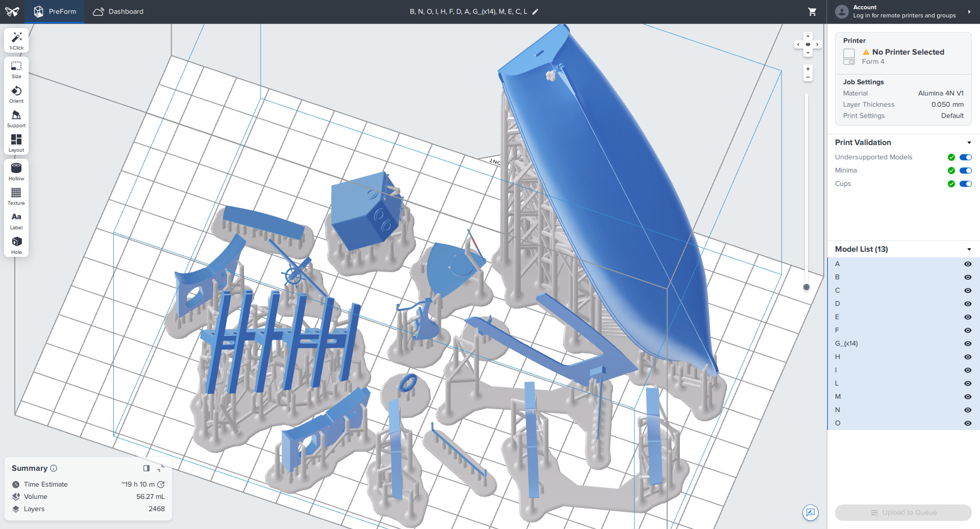980x529 pixels.
Task: Open the shopping cart
Action: click(812, 11)
